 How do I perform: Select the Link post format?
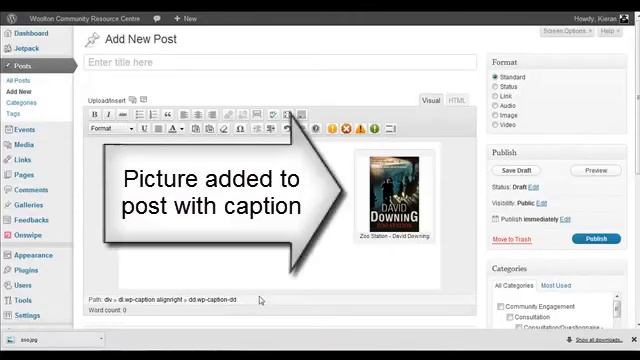495,96
